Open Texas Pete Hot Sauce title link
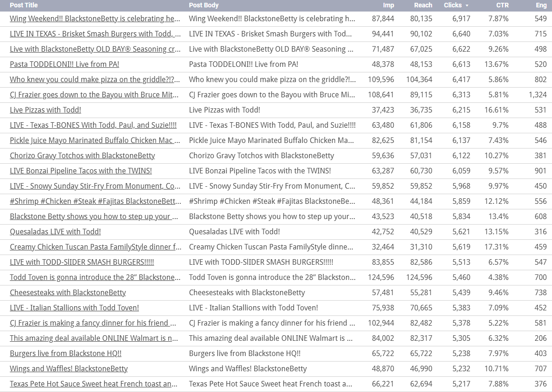This screenshot has height=392, width=552. point(94,384)
